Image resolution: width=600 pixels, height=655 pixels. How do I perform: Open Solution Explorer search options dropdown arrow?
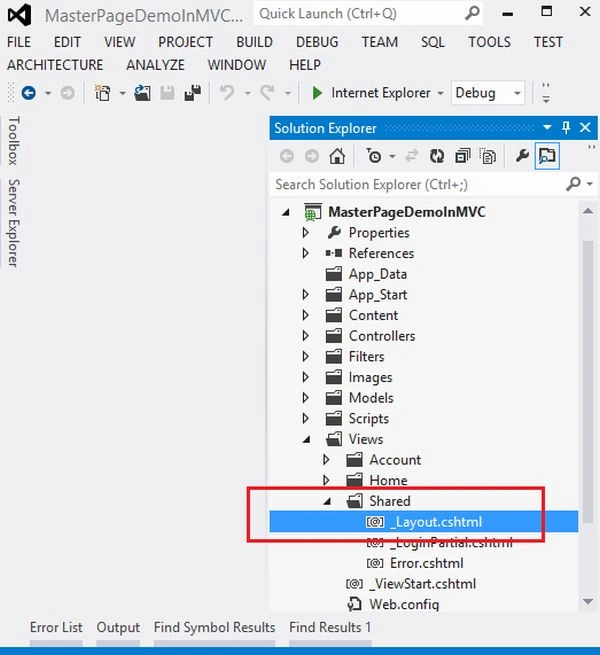pos(590,184)
